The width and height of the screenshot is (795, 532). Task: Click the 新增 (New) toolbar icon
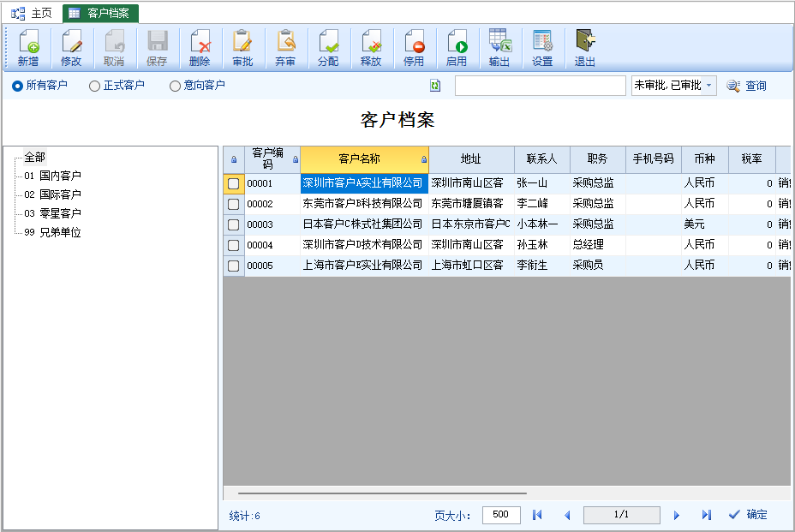[x=28, y=48]
